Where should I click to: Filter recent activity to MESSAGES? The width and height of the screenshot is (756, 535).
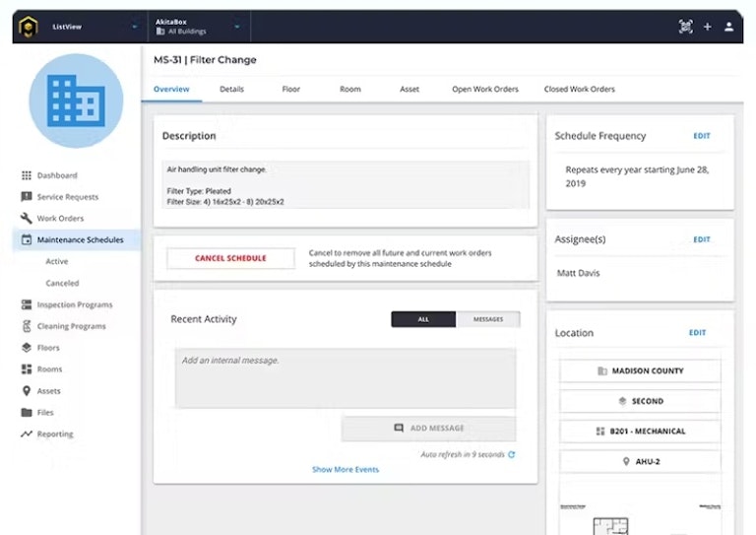pos(488,319)
